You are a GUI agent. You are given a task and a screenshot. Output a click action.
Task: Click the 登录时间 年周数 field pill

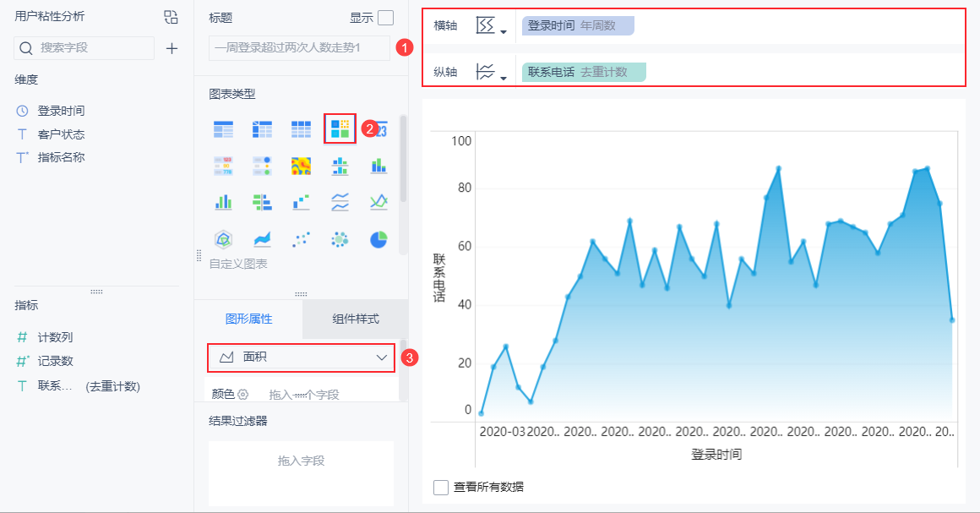click(x=578, y=25)
